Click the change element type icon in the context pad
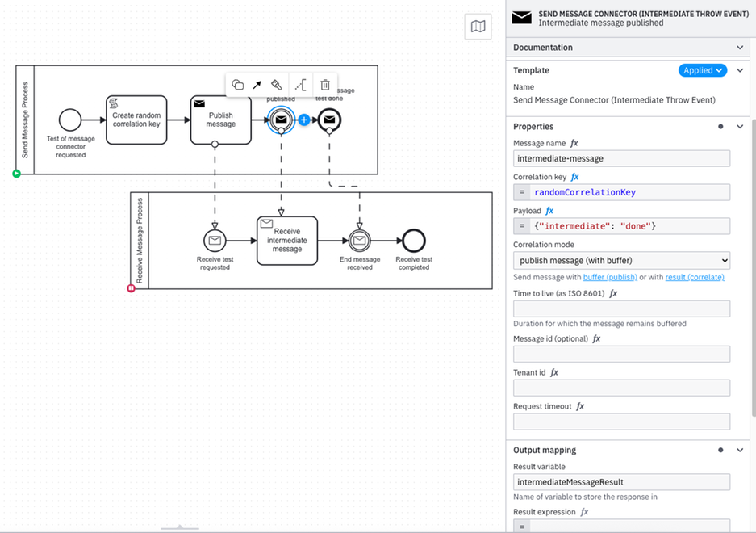The height and width of the screenshot is (533, 756). 238,85
